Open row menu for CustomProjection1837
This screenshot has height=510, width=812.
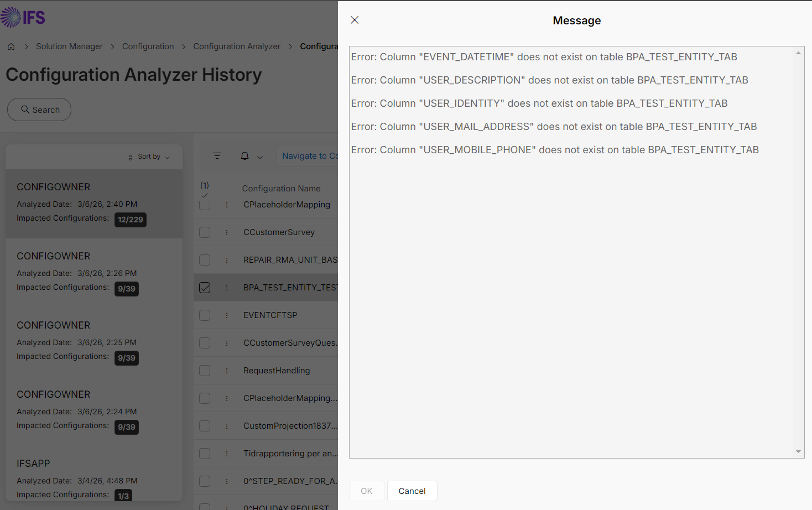pyautogui.click(x=227, y=426)
